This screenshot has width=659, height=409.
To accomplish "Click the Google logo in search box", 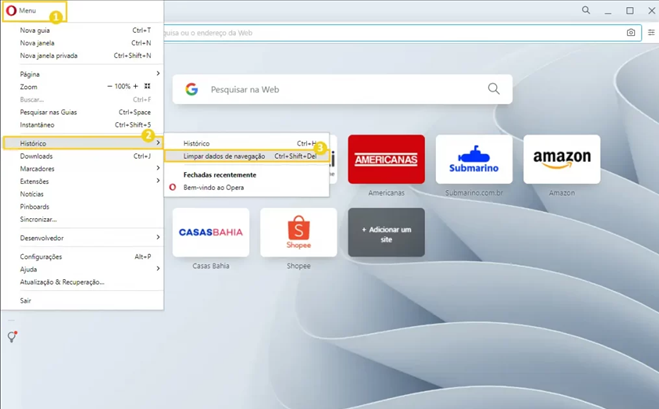I will coord(192,89).
